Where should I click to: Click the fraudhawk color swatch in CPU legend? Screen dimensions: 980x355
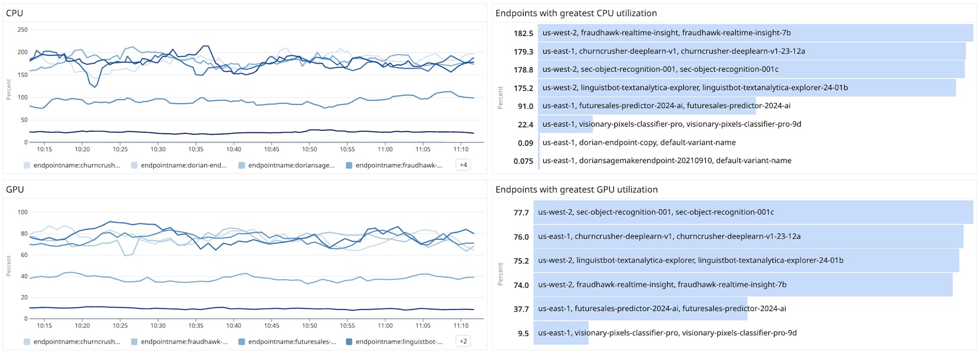(349, 165)
